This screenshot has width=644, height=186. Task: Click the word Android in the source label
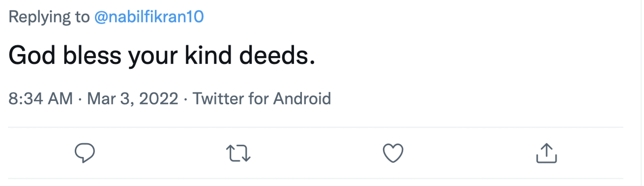tap(302, 99)
